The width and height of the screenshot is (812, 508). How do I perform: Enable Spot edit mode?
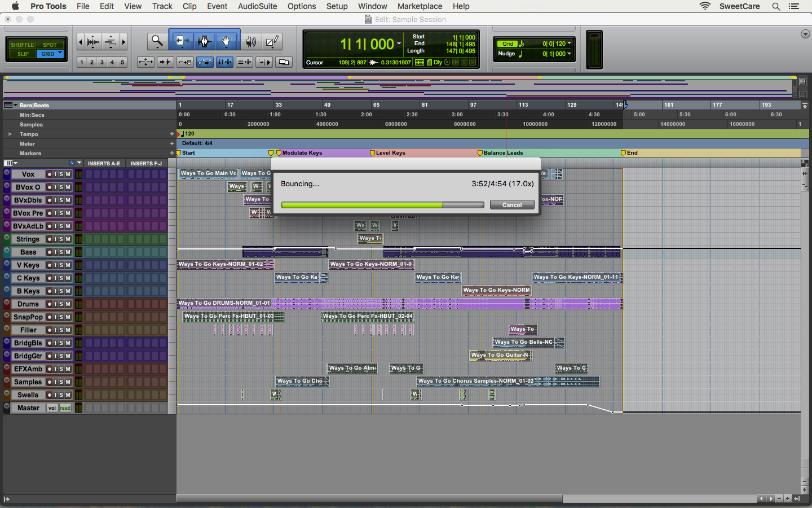pyautogui.click(x=50, y=45)
